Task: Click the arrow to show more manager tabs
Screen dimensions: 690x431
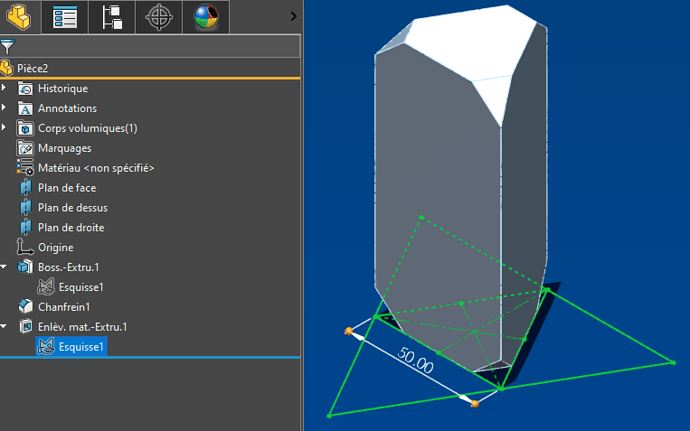Action: coord(292,16)
